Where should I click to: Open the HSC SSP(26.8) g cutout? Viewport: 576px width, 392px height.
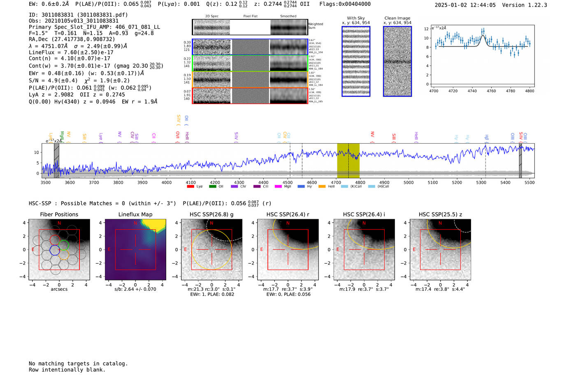212,250
